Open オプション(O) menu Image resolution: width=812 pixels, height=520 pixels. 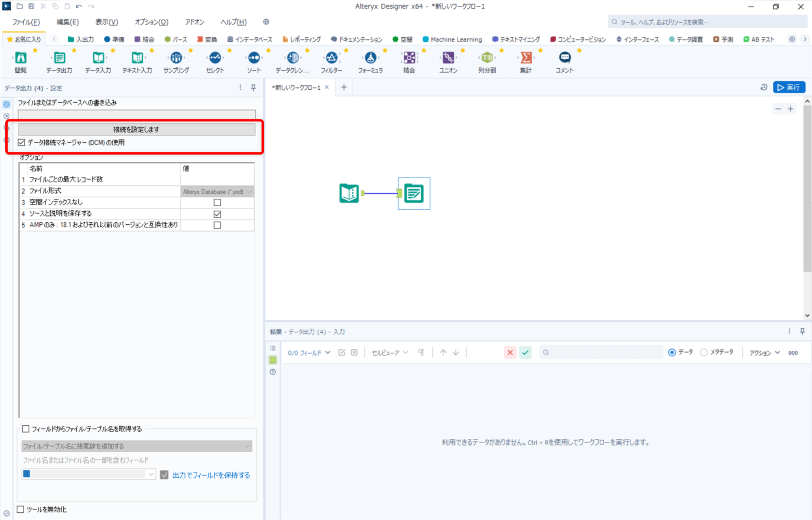point(151,22)
